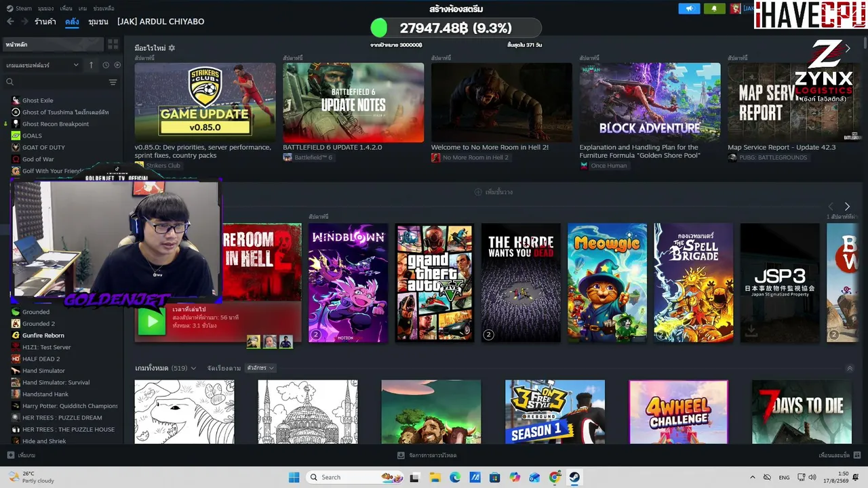Screen dimensions: 868x488
Task: Click the Windows taskbar Search box
Action: [x=355, y=477]
